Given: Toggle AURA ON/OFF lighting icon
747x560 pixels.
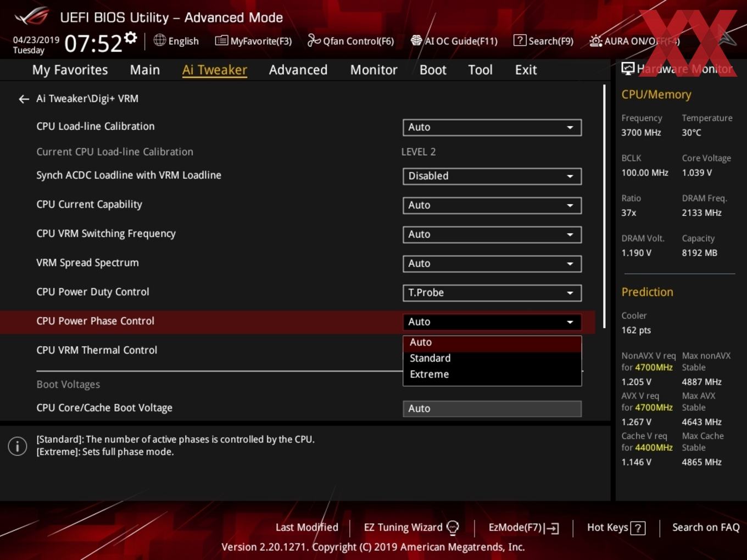Looking at the screenshot, I should click(x=595, y=41).
